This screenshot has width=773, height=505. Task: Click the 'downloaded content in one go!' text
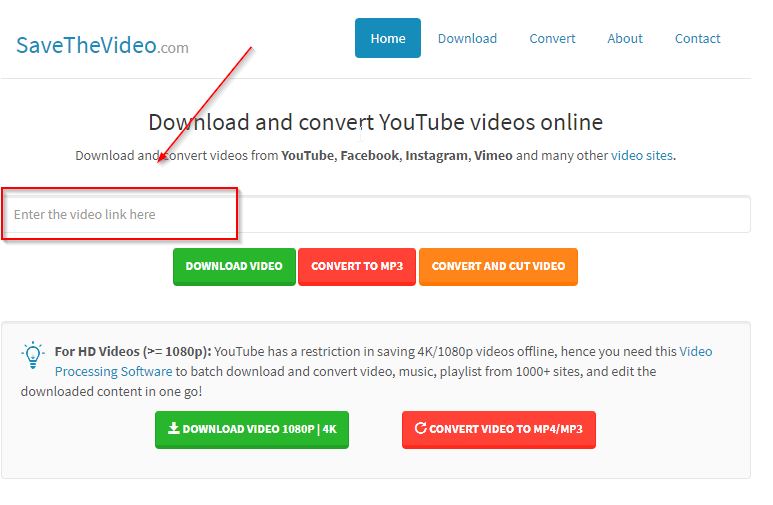tap(111, 392)
